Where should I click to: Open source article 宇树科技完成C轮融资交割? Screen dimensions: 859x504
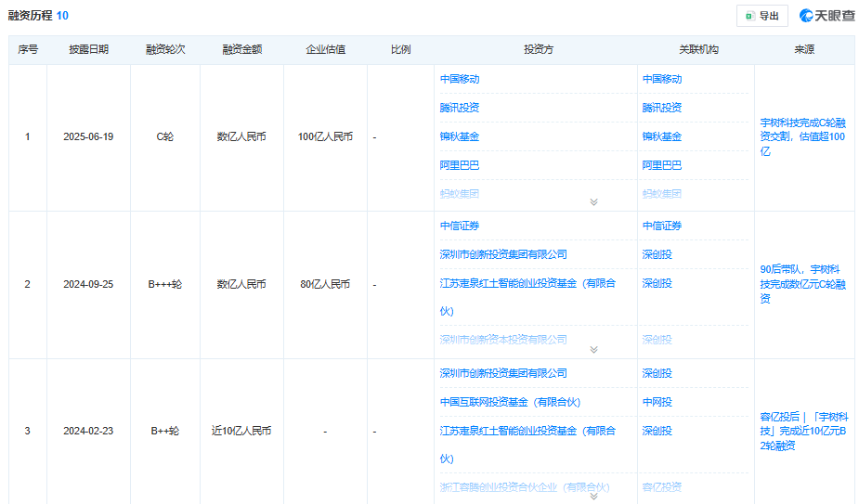point(802,137)
